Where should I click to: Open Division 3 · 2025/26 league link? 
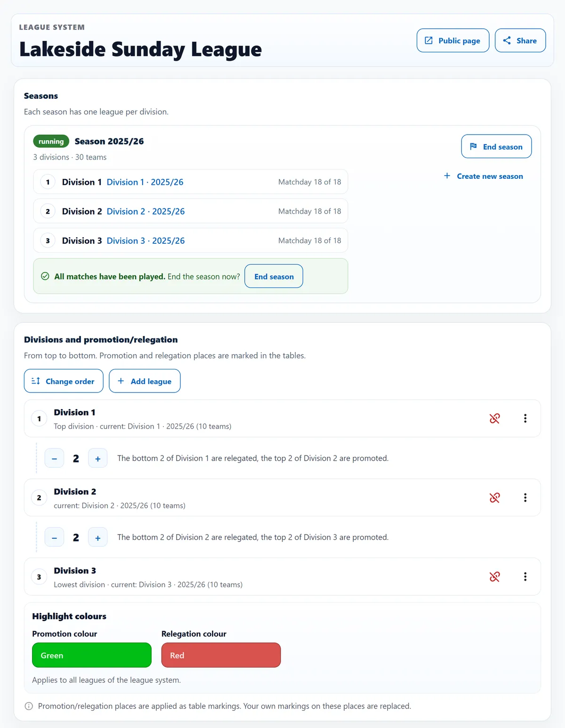click(145, 240)
